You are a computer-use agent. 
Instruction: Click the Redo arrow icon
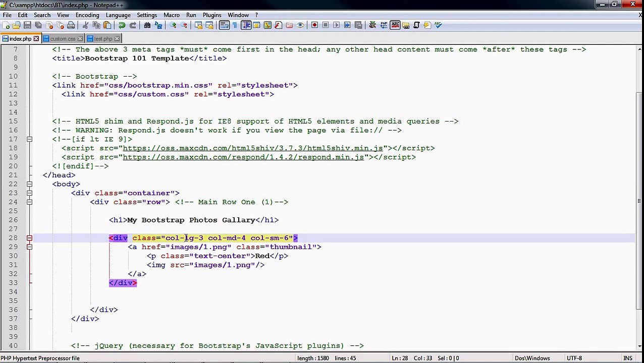[133, 25]
